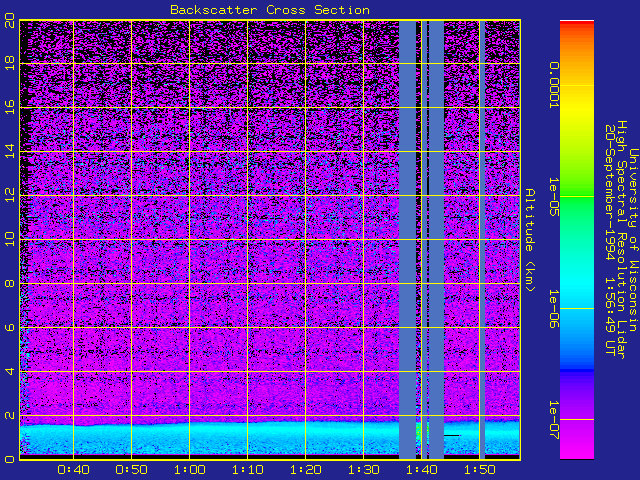Click the 0:50 time axis label
Image resolution: width=640 pixels, height=480 pixels.
click(131, 470)
